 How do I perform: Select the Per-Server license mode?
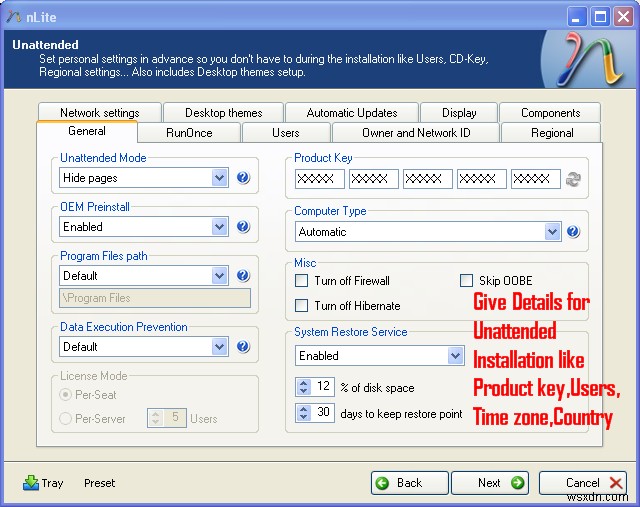coord(65,418)
